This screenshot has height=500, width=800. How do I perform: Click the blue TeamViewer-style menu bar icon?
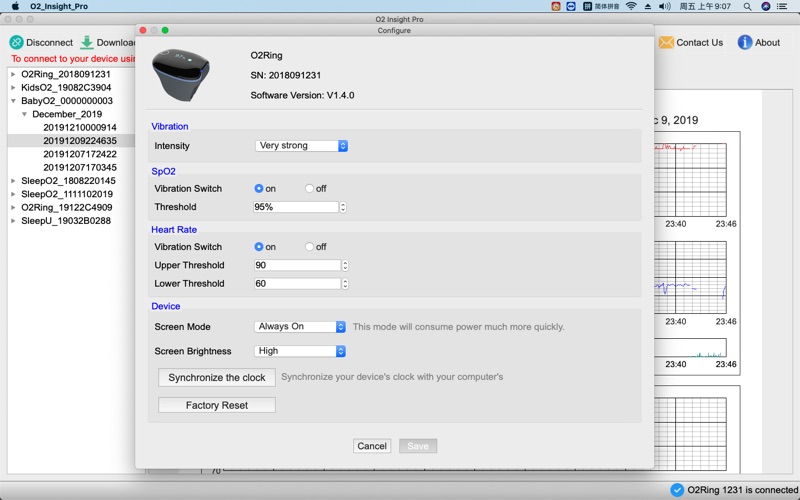[x=571, y=6]
